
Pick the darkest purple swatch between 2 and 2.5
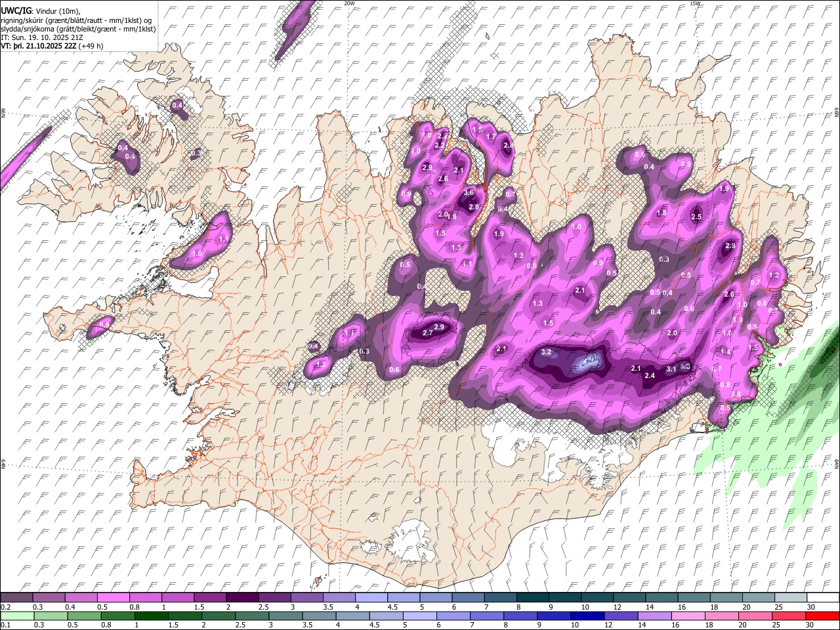(x=242, y=597)
